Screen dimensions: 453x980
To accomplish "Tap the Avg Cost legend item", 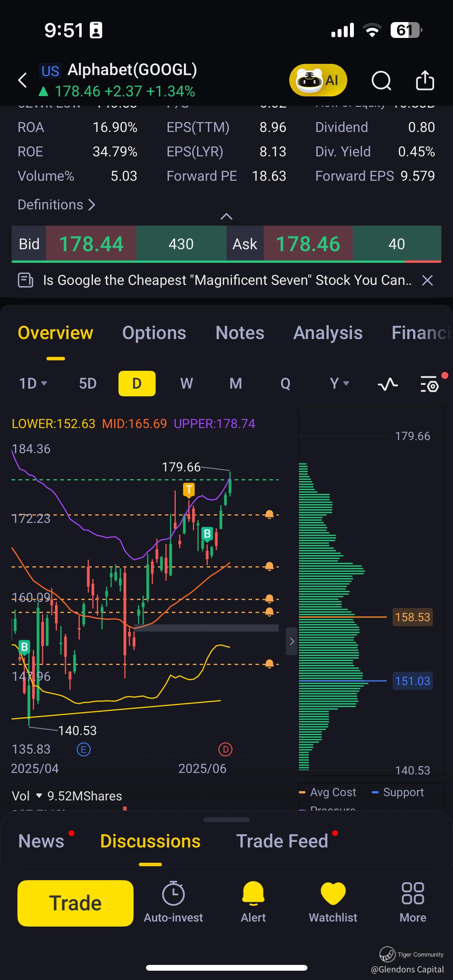I will [328, 792].
